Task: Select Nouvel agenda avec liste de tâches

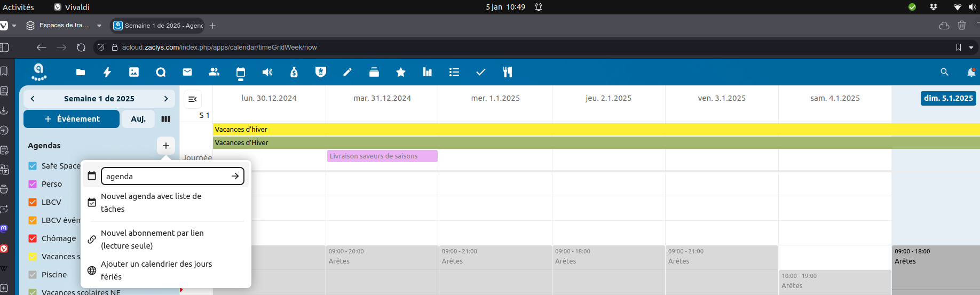Action: (x=151, y=203)
